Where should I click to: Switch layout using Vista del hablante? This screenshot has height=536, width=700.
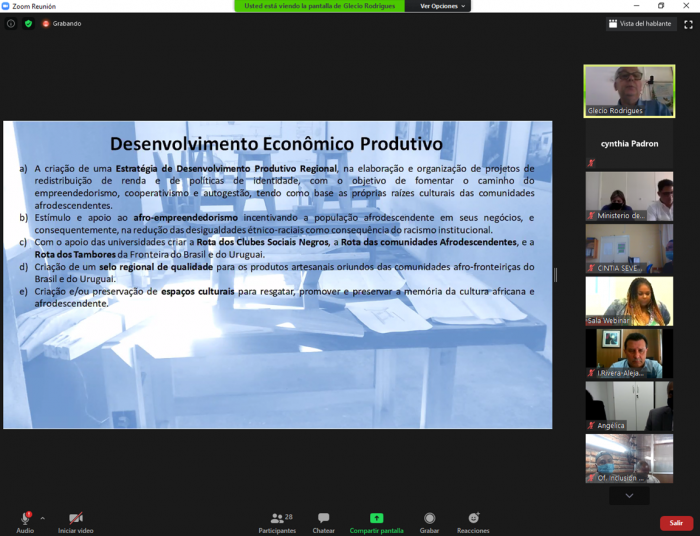641,24
